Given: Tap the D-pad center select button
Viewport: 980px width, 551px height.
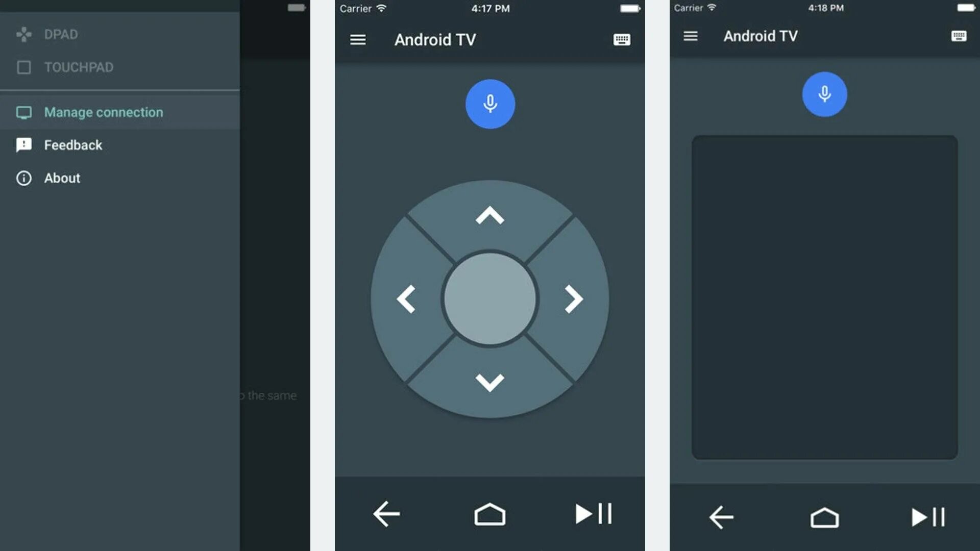Looking at the screenshot, I should [490, 298].
